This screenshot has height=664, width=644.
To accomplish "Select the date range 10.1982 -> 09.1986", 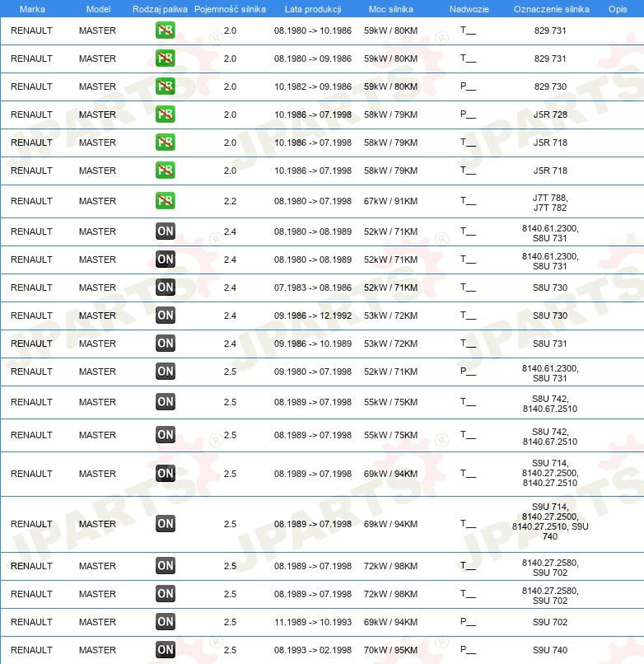I will tap(313, 87).
